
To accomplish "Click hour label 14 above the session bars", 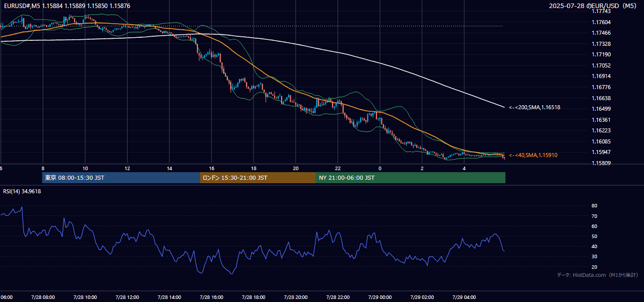I will [x=169, y=168].
